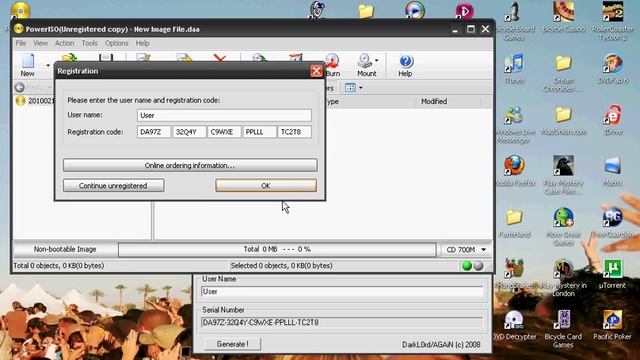Click the fifth code field TC2T8
640x360 pixels.
coord(294,132)
